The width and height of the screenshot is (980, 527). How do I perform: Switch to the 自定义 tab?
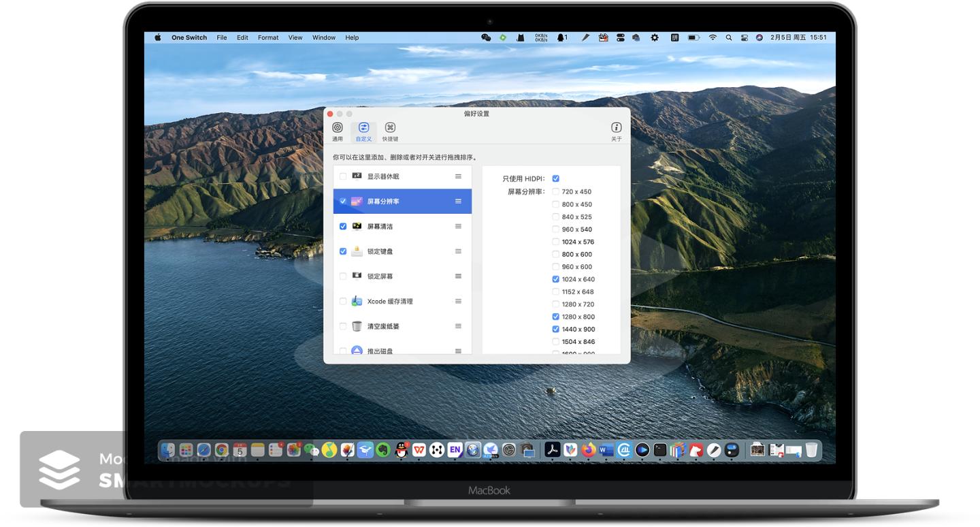363,127
